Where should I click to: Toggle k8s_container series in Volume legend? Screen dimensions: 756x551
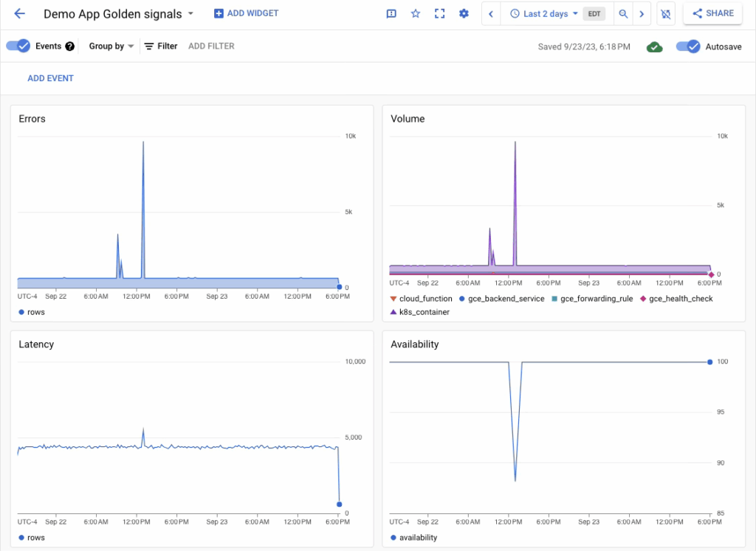[419, 312]
